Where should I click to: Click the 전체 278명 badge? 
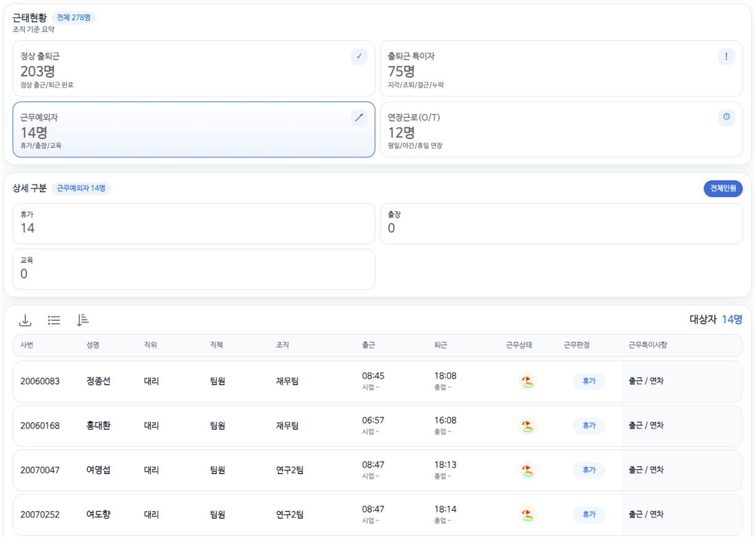(73, 17)
